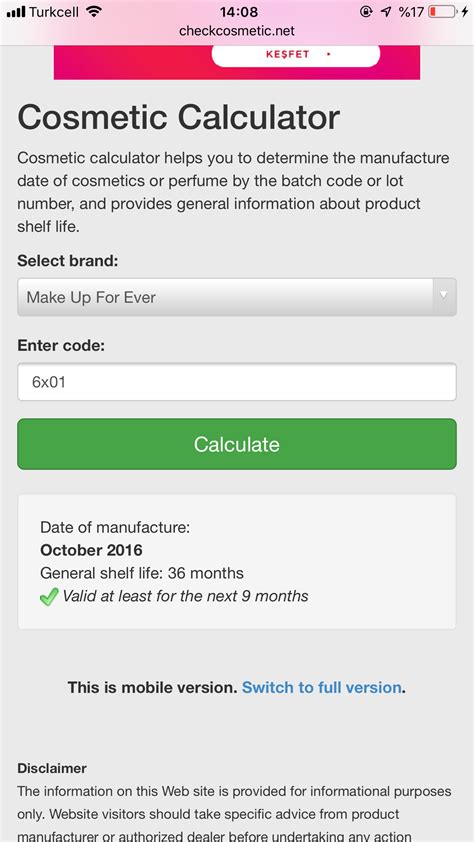Click the October 2016 manufacture date result
474x842 pixels.
pyautogui.click(x=91, y=550)
